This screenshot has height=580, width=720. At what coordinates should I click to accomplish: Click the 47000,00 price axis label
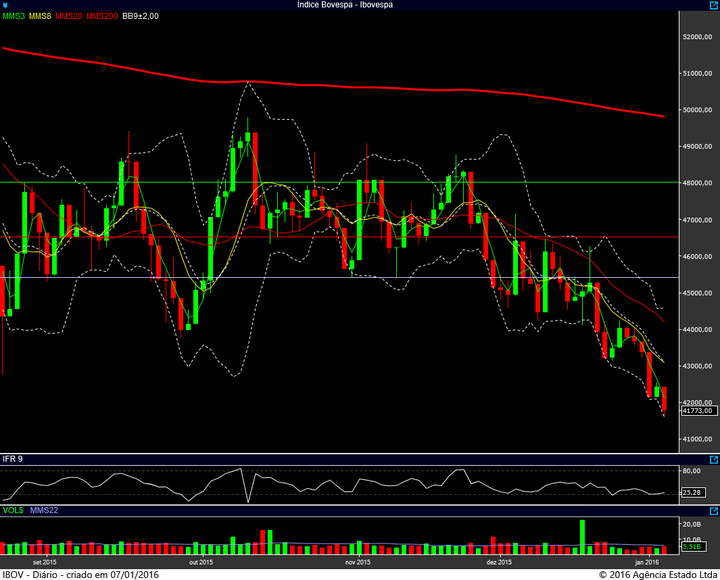(698, 220)
